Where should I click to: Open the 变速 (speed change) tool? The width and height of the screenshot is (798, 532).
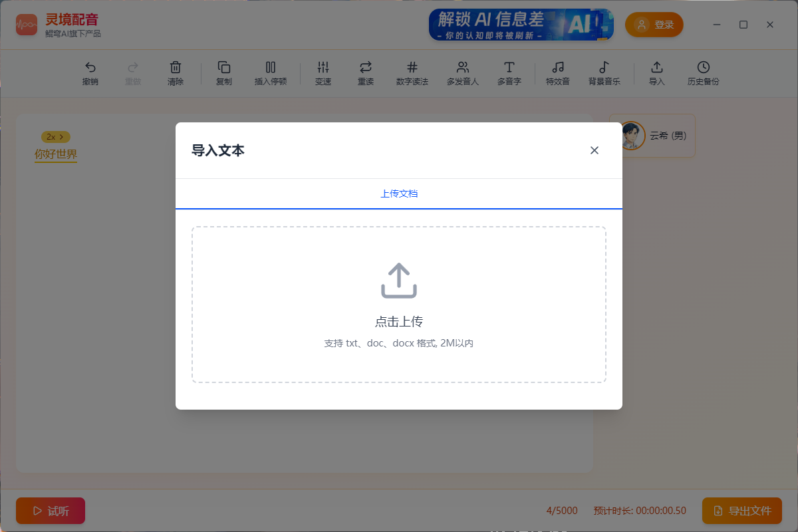(x=323, y=73)
